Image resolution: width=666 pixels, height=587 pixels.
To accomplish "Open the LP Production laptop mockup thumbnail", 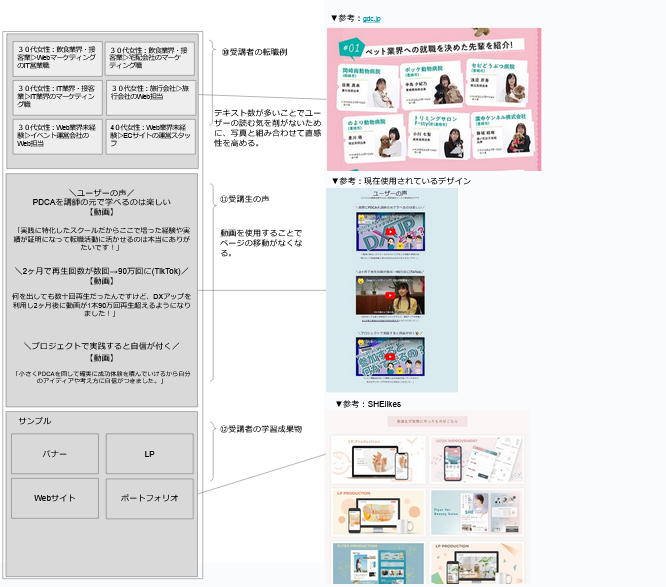I will (378, 460).
